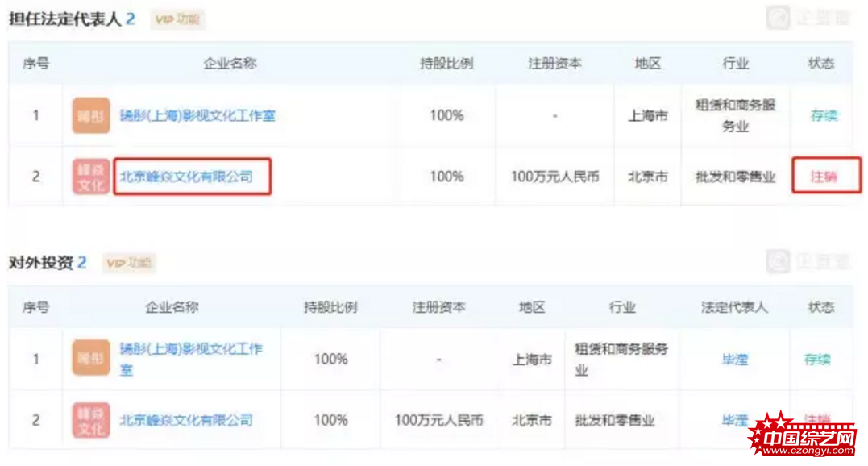This screenshot has height=466, width=868.
Task: Click 上海市 cell in 对外投资 table
Action: 532,360
